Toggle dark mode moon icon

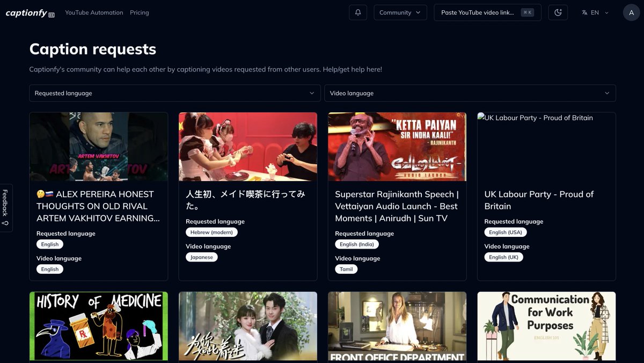(558, 12)
